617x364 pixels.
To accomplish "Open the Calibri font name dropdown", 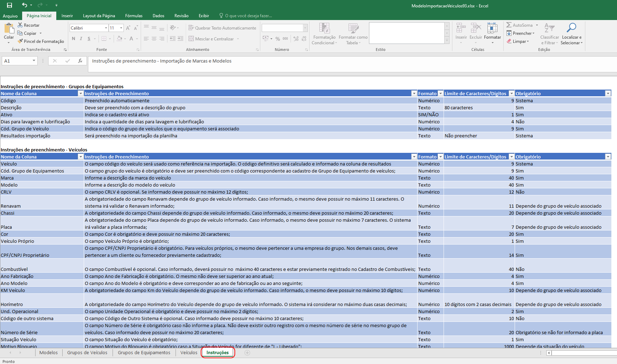I will pos(106,28).
